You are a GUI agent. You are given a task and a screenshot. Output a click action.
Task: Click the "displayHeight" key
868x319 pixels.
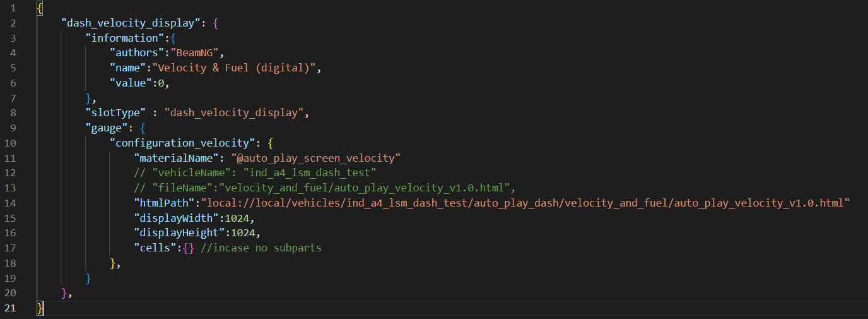coord(179,233)
